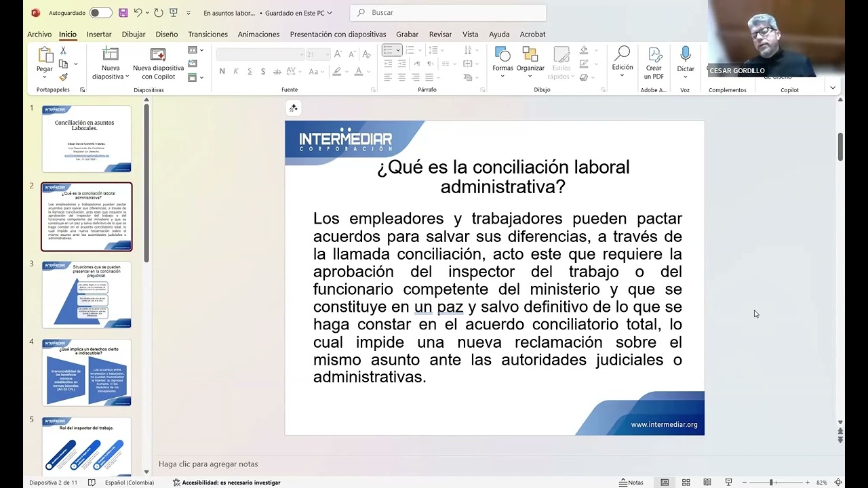
Task: Select slide 3 thumbnail about conciliación prejudicial
Action: (x=86, y=295)
